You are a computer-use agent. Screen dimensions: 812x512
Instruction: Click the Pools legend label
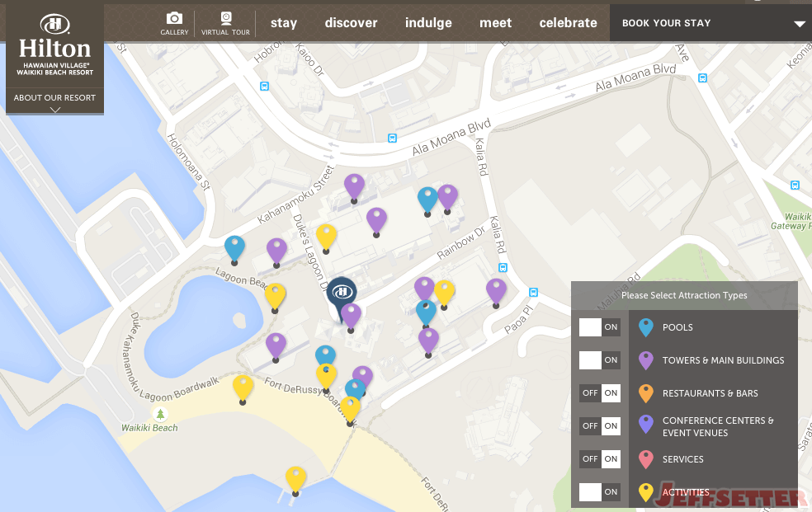(x=677, y=327)
